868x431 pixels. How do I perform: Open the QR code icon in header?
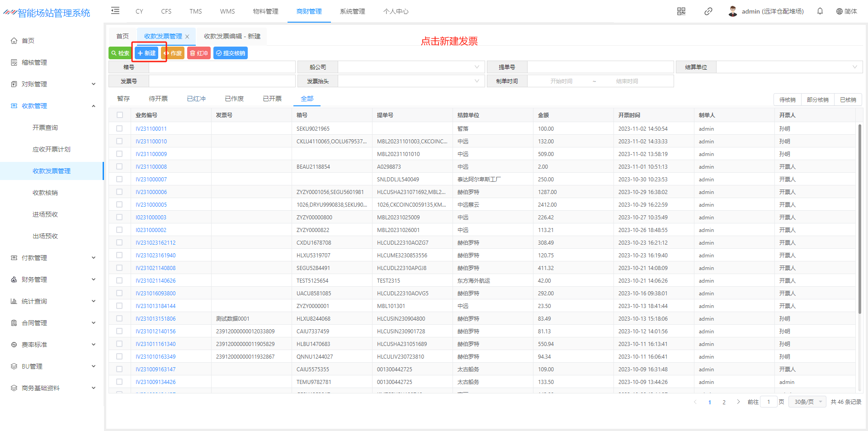tap(681, 11)
